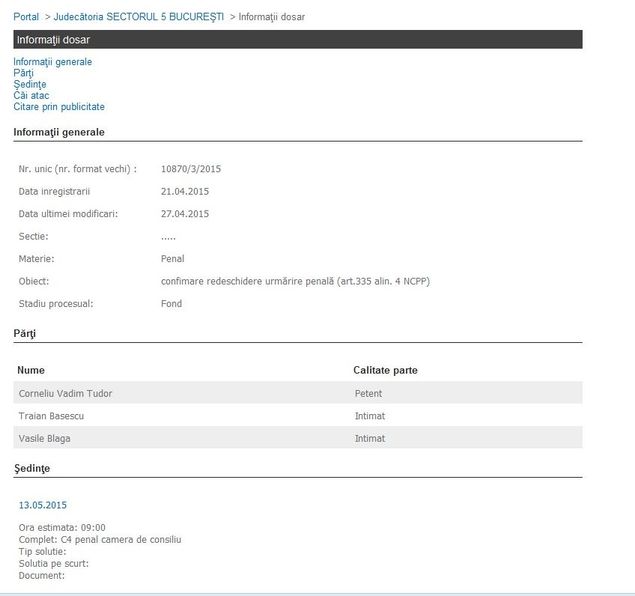Click the Solutia pe scurt label

[x=53, y=564]
